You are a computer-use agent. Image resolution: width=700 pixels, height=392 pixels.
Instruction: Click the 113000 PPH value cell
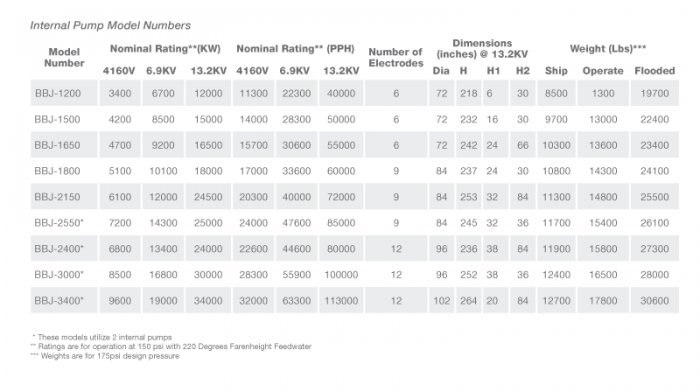(x=341, y=300)
